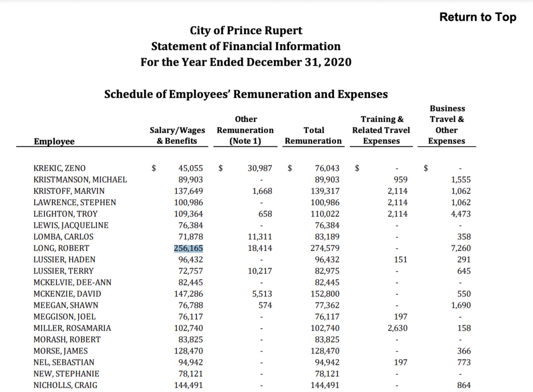This screenshot has height=392, width=533.
Task: Click the Employee column header
Action: point(54,142)
